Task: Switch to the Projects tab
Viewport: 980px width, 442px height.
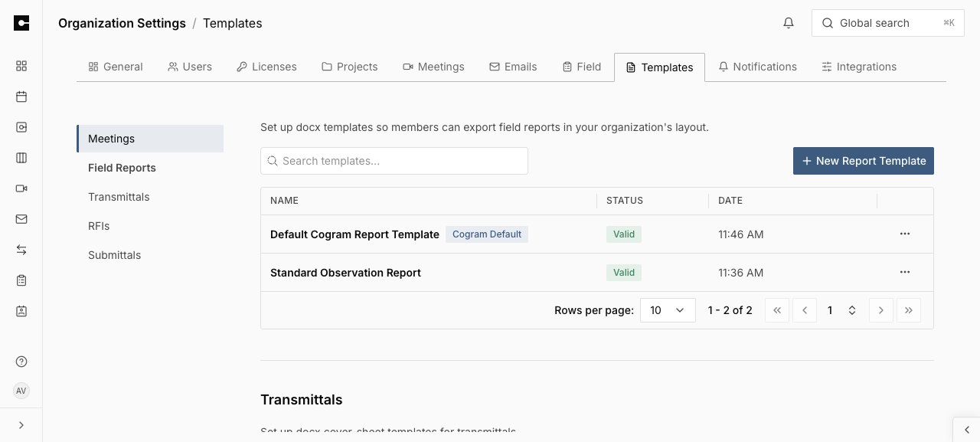Action: [350, 67]
